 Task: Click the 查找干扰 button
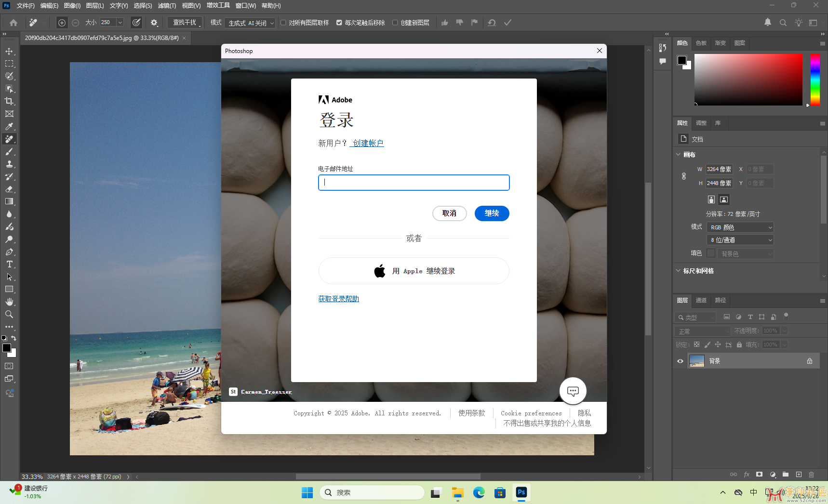pyautogui.click(x=185, y=23)
